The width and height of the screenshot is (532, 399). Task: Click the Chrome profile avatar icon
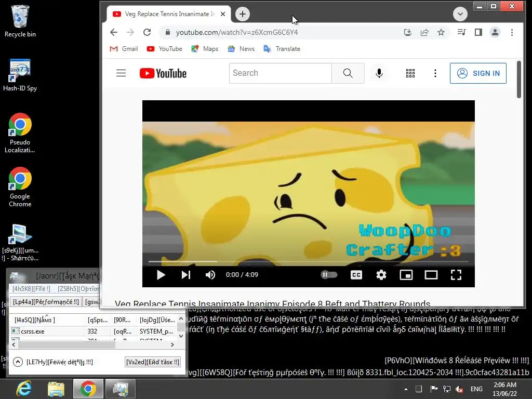495,32
